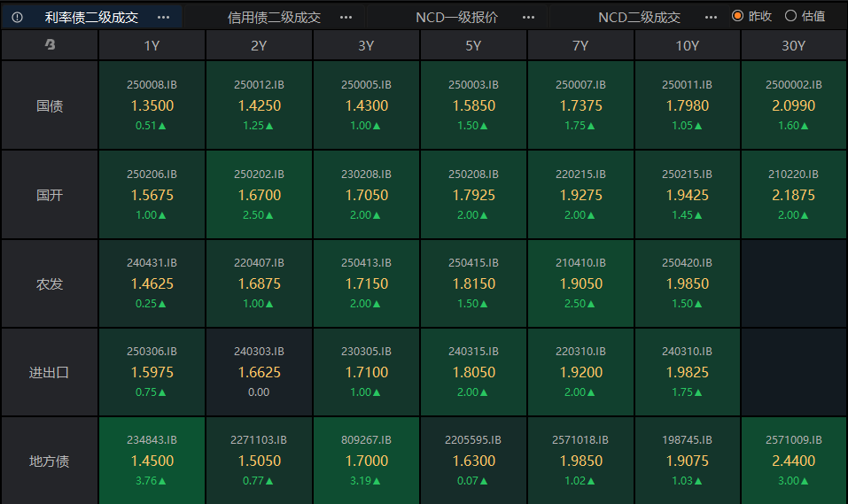Screen dimensions: 848x504
Task: Open bond 2205595.IB cell
Action: tap(473, 461)
